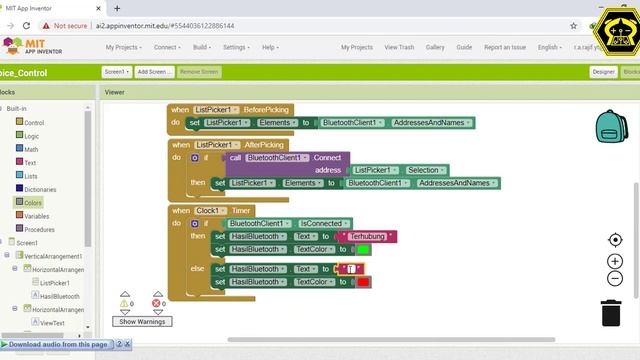
Task: Open View Trash
Action: pos(399,47)
